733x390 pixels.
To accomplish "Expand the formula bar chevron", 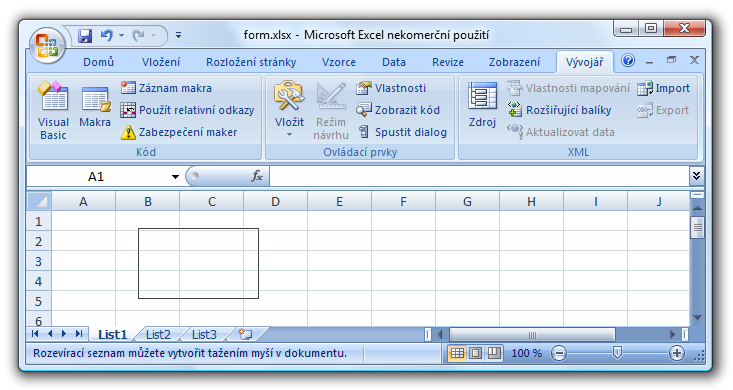I will coord(696,176).
